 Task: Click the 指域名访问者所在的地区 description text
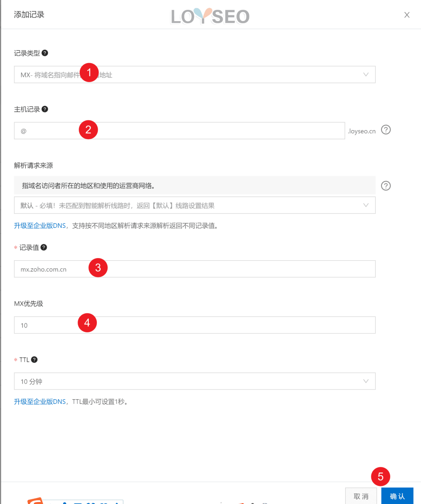click(x=88, y=186)
